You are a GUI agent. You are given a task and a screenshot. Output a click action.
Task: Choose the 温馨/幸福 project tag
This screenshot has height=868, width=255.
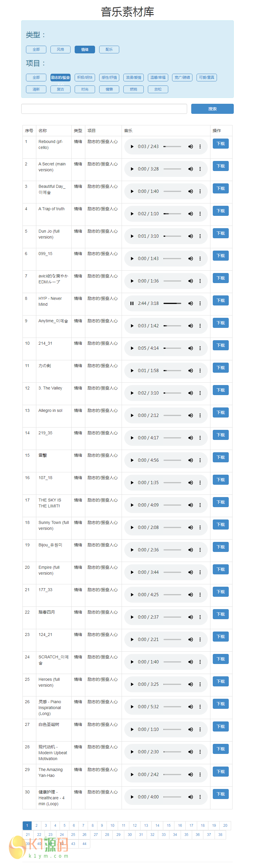pyautogui.click(x=158, y=78)
